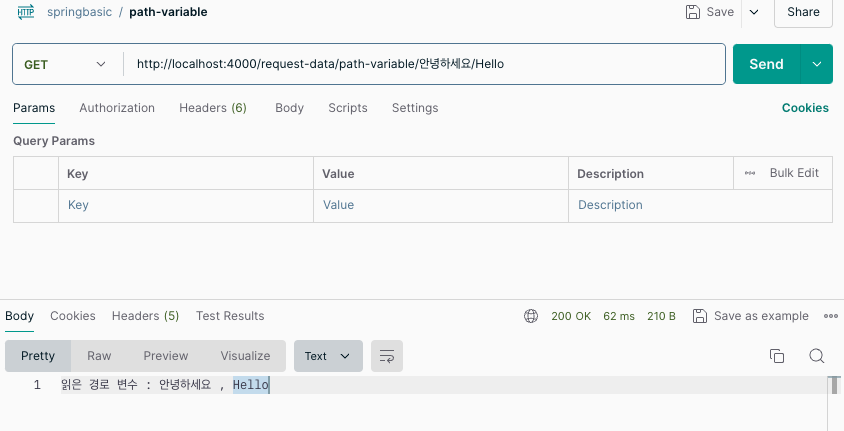Open the response more options ellipsis
844x431 pixels.
(831, 316)
